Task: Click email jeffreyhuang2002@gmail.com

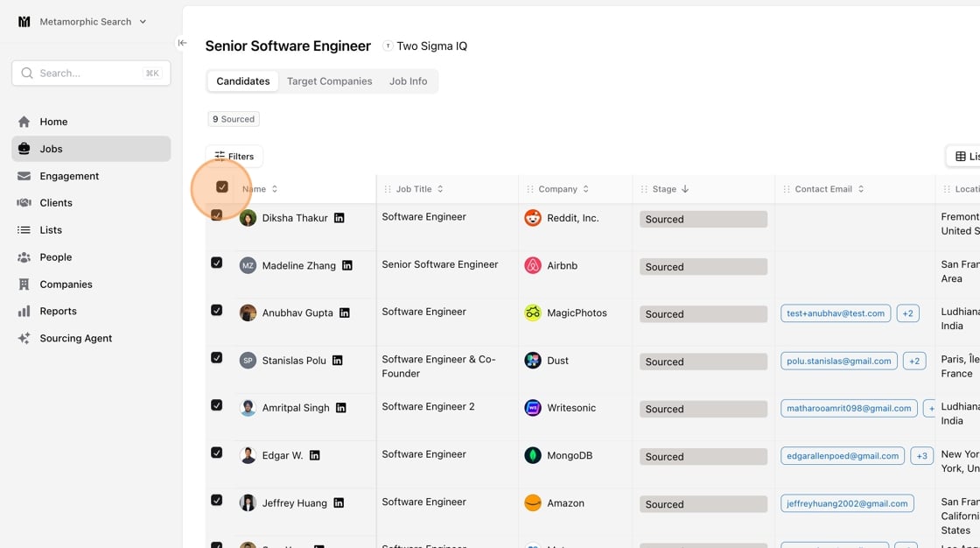Action: (x=847, y=503)
